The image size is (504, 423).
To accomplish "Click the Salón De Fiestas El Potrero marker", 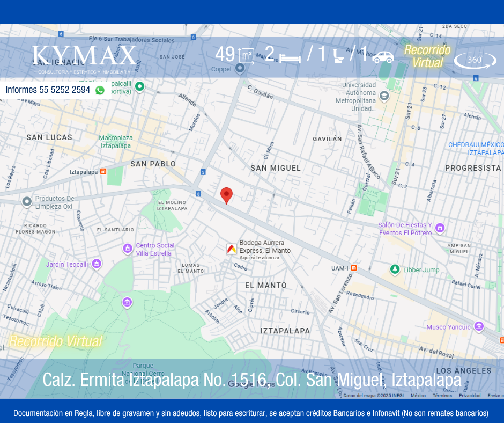I will pos(440,228).
